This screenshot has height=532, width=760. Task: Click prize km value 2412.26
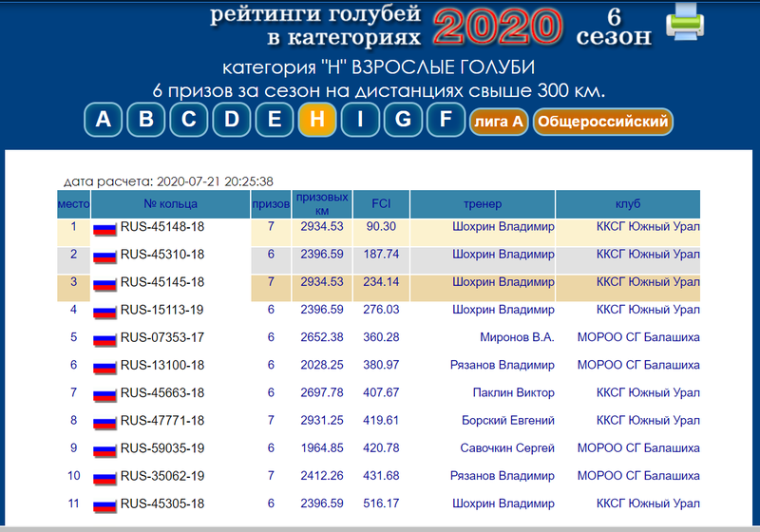point(322,476)
